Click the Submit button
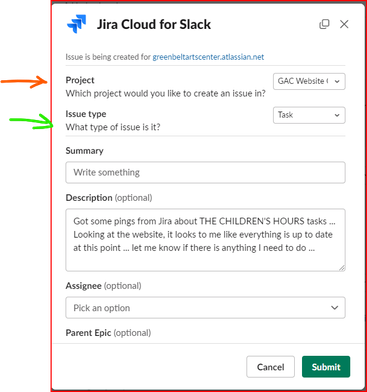The height and width of the screenshot is (392, 367). pyautogui.click(x=326, y=367)
